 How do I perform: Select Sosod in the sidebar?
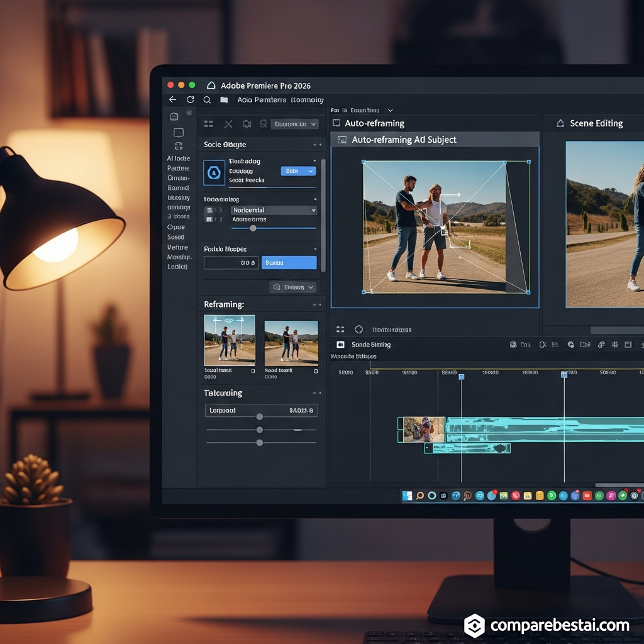click(x=175, y=237)
